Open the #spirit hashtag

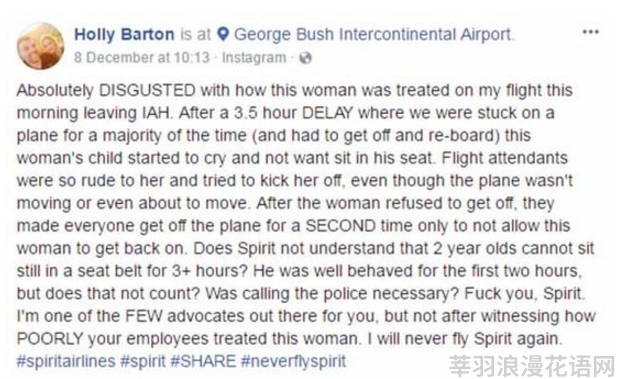pos(143,361)
